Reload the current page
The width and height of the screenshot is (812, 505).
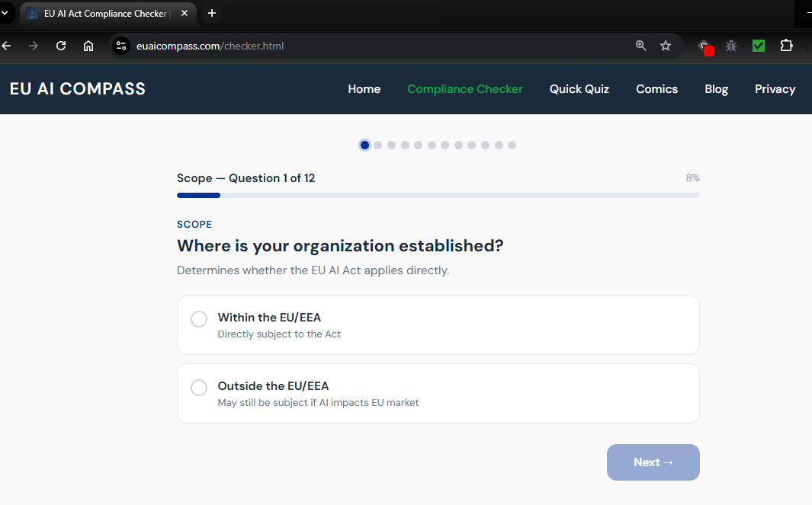(x=61, y=46)
